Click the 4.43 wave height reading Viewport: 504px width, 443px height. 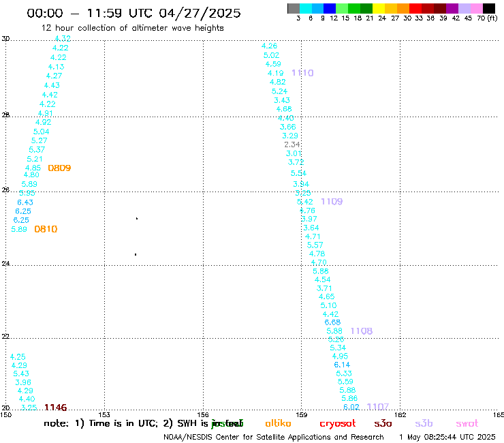[x=52, y=86]
